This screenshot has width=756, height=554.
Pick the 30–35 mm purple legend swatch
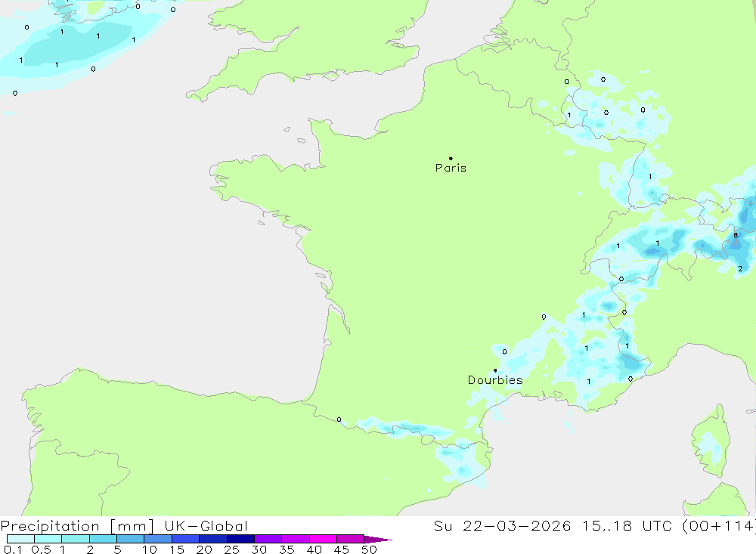pyautogui.click(x=268, y=539)
